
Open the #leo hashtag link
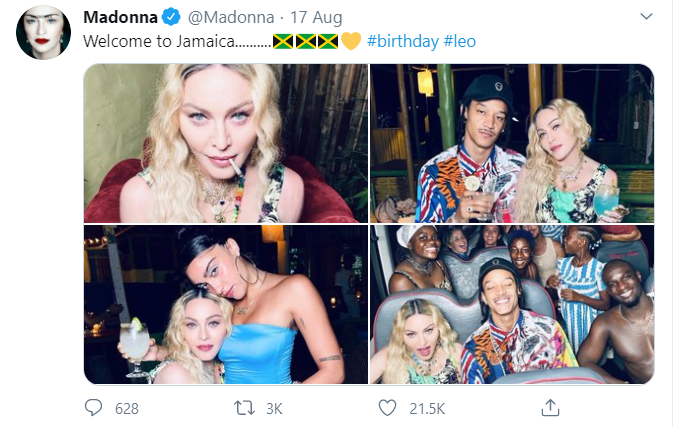(x=460, y=41)
